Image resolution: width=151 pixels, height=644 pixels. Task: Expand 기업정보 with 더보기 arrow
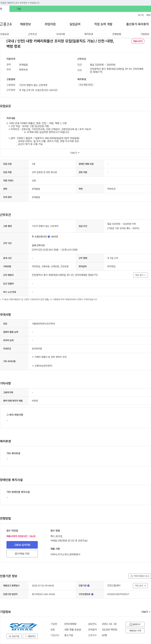(146, 612)
